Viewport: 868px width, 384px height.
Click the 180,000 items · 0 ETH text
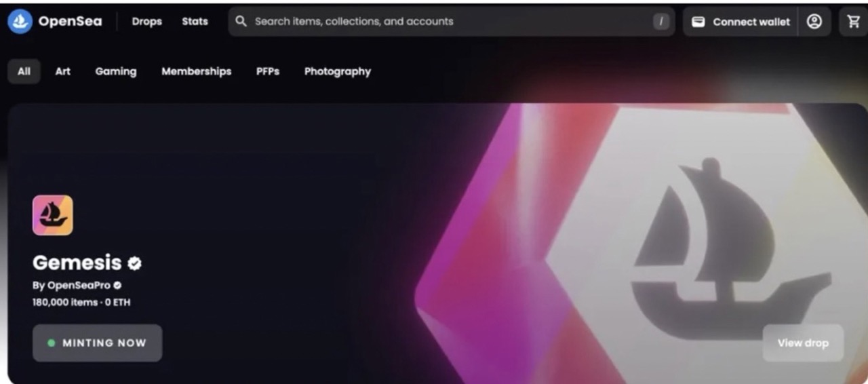point(81,302)
